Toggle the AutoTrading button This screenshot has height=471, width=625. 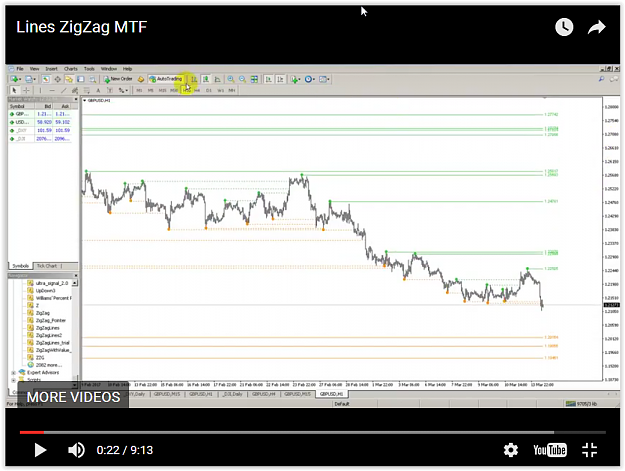(166, 79)
